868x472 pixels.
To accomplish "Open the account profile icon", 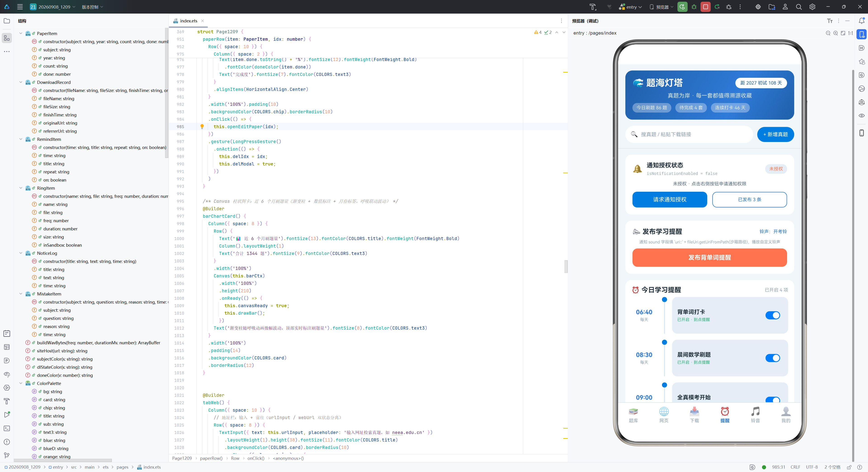I will 785,7.
